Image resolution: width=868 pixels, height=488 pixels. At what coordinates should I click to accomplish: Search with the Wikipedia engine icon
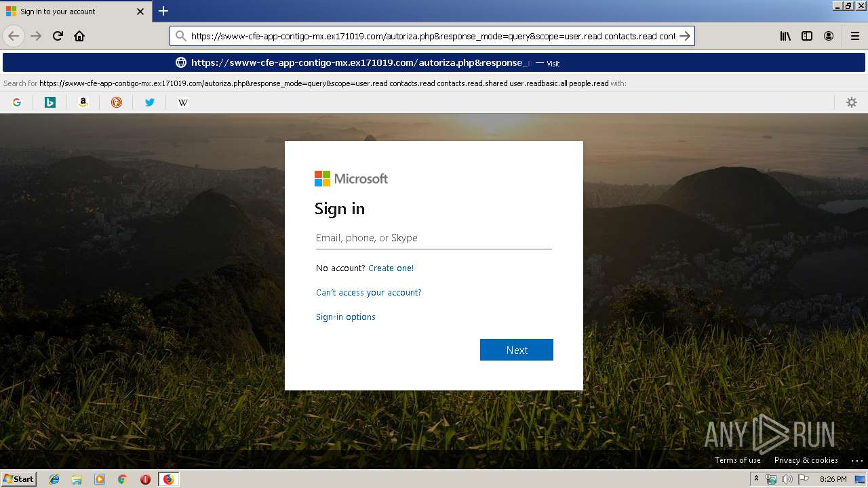[x=183, y=102]
